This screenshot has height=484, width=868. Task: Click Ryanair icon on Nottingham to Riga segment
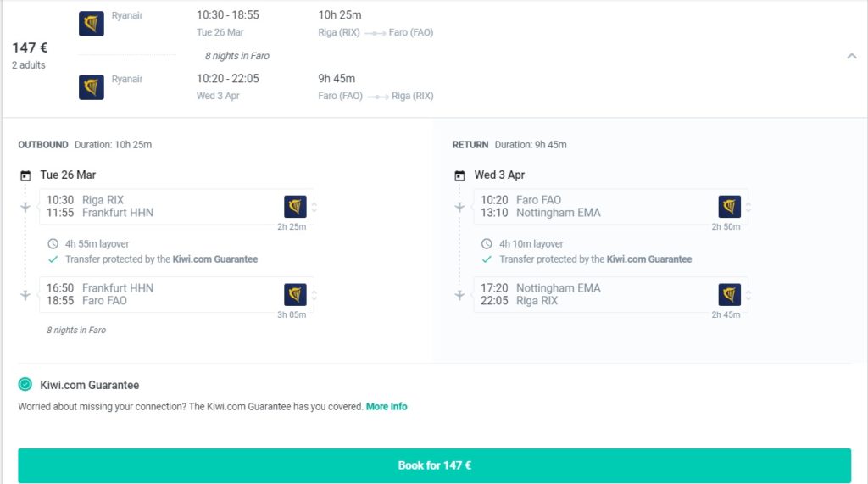[x=729, y=295]
